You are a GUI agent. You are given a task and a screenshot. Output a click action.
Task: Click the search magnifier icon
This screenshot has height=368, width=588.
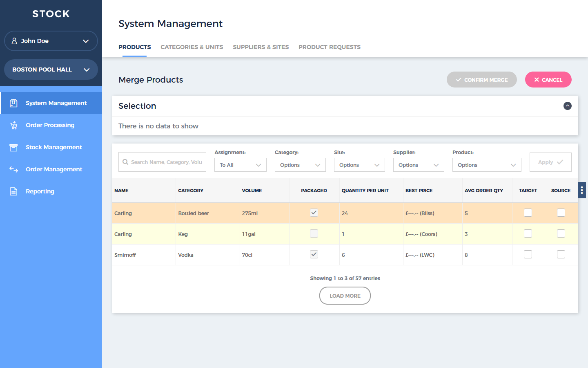pos(125,162)
